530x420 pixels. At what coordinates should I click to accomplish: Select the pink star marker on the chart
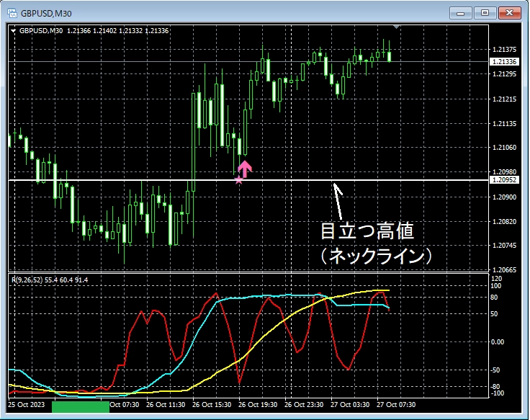(239, 179)
